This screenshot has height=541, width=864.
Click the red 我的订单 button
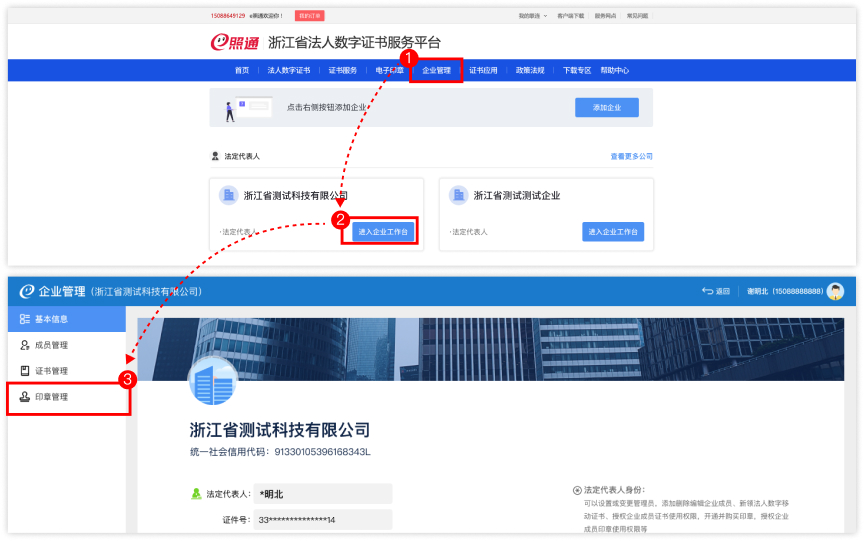(x=310, y=16)
